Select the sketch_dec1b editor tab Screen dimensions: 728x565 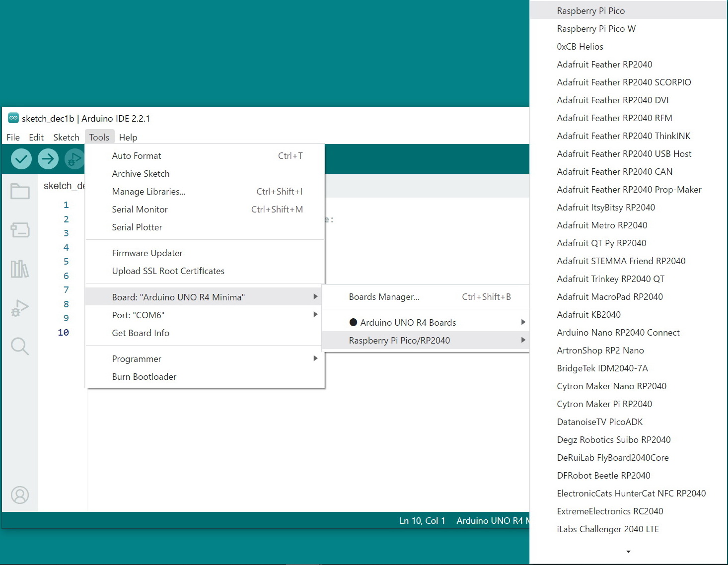[64, 186]
